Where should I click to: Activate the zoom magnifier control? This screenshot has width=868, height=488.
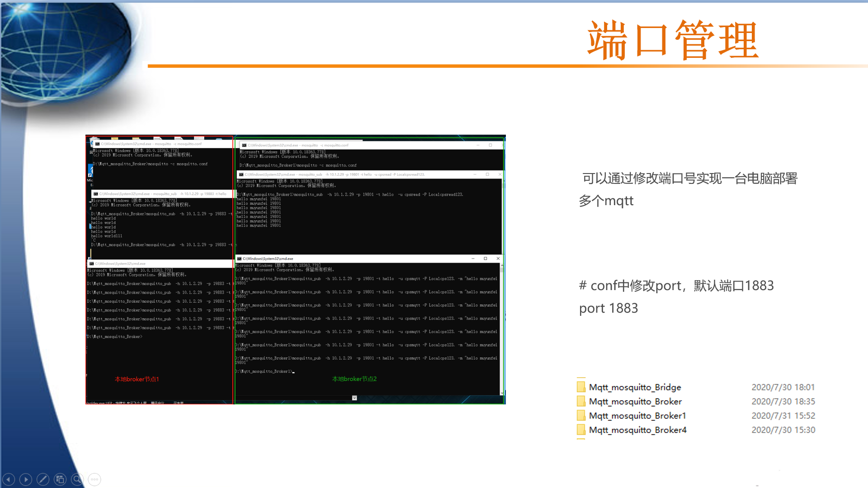click(77, 479)
